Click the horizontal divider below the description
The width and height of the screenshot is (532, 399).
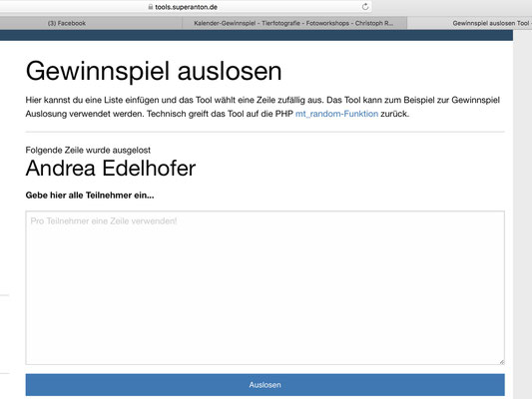pyautogui.click(x=265, y=132)
